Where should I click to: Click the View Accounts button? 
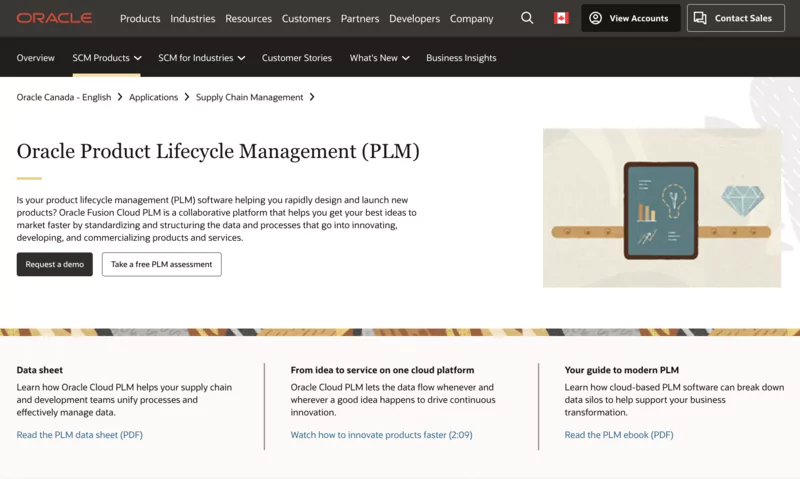point(631,18)
